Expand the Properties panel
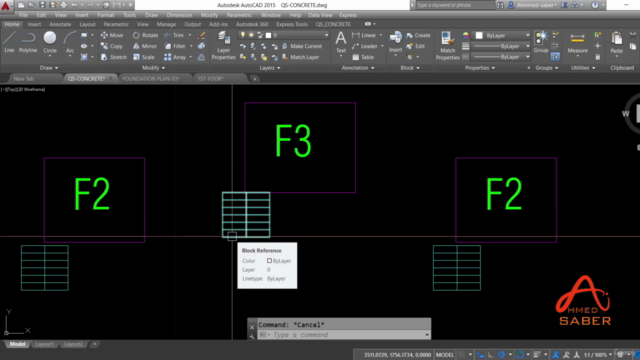 (x=479, y=68)
